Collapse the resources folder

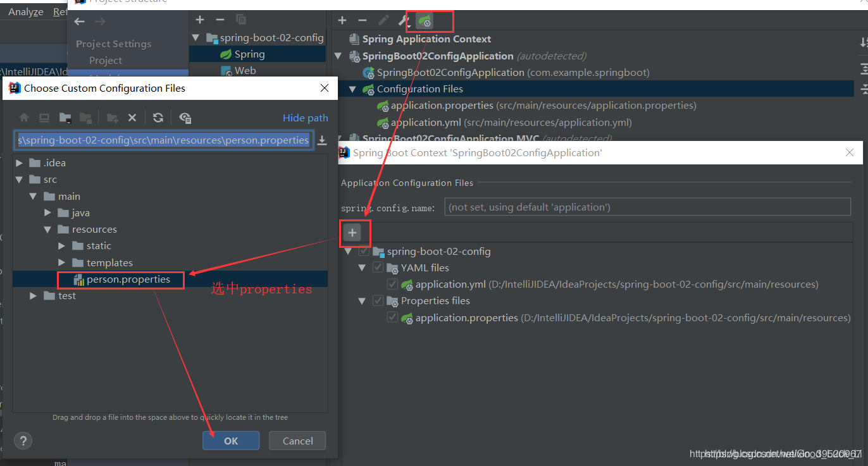click(47, 230)
